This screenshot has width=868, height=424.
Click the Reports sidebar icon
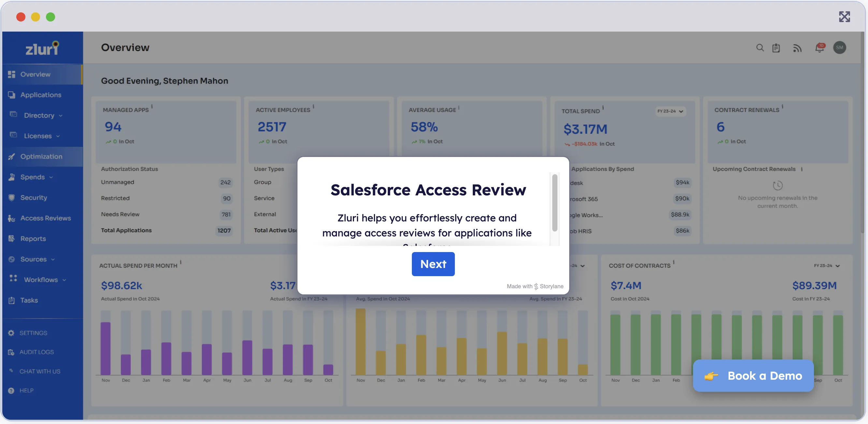point(11,238)
